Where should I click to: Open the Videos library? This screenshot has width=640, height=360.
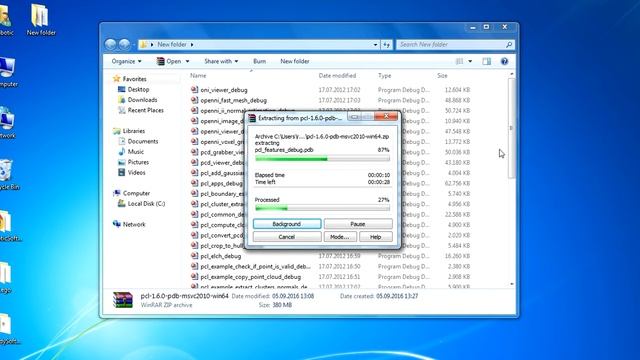click(x=136, y=173)
